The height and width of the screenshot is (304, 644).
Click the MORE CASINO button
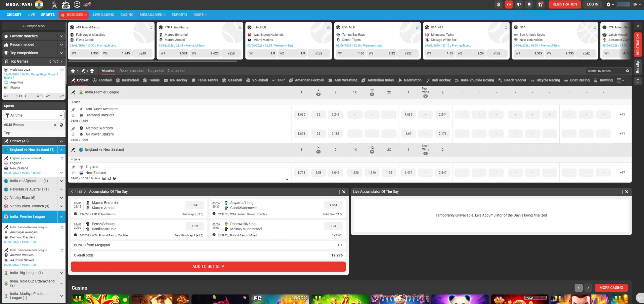[611, 288]
